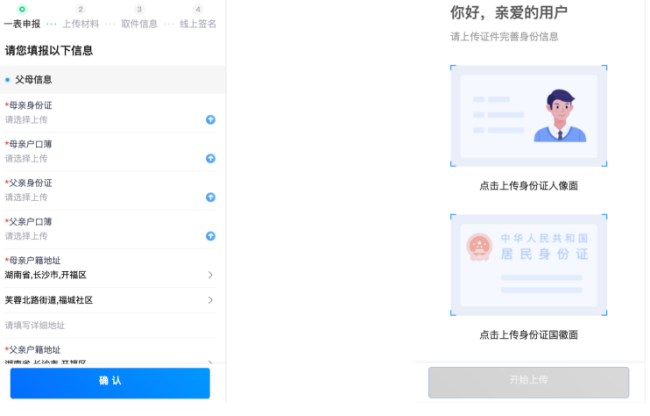
Task: Select the 一表申报 step label
Action: point(22,24)
